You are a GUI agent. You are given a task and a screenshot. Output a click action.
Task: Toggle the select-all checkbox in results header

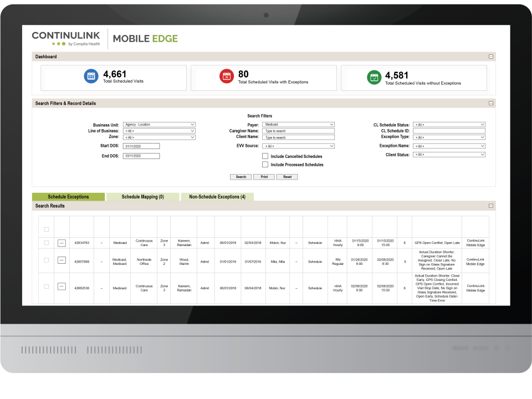(x=47, y=229)
